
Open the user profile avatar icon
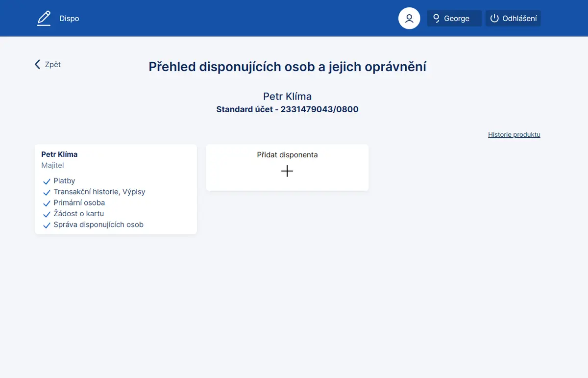pos(409,19)
